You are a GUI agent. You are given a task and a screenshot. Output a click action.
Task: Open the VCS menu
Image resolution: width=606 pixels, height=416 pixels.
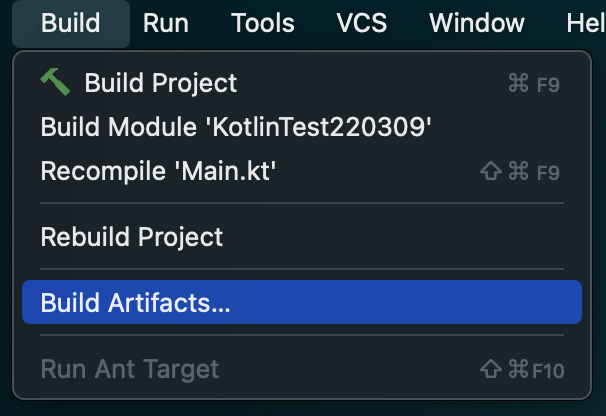coord(361,23)
